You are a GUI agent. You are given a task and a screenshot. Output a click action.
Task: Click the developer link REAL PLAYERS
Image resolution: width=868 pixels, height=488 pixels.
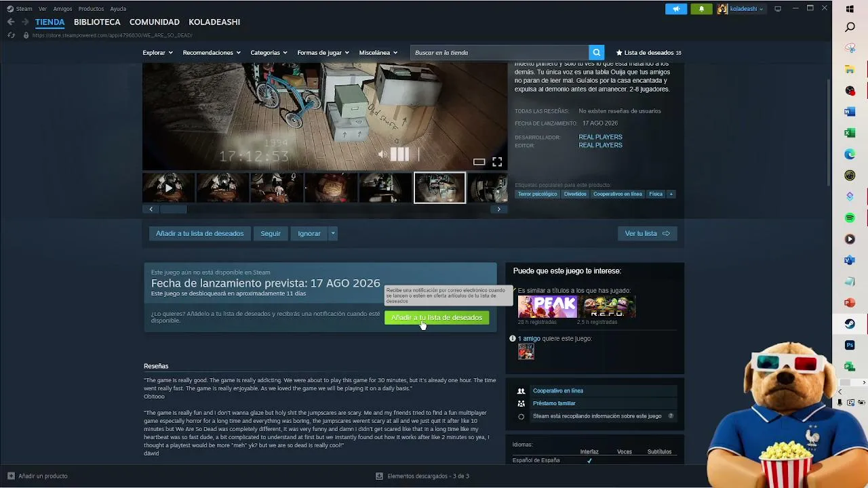[600, 137]
